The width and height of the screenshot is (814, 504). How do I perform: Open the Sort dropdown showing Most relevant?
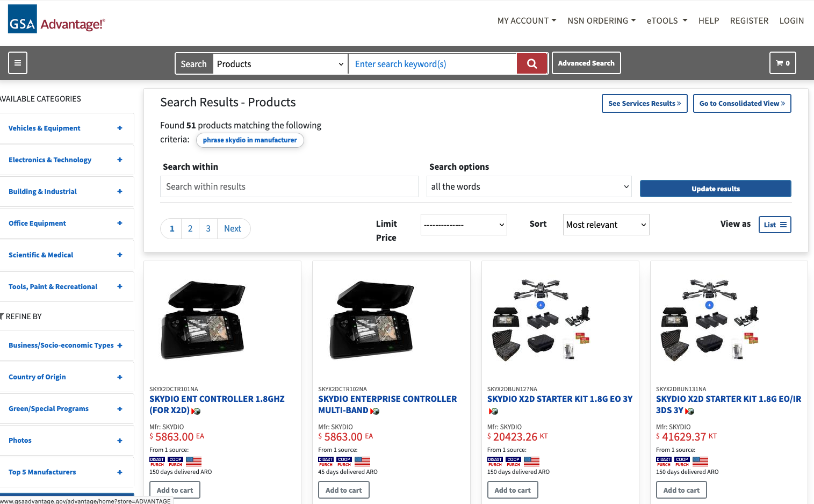coord(606,225)
